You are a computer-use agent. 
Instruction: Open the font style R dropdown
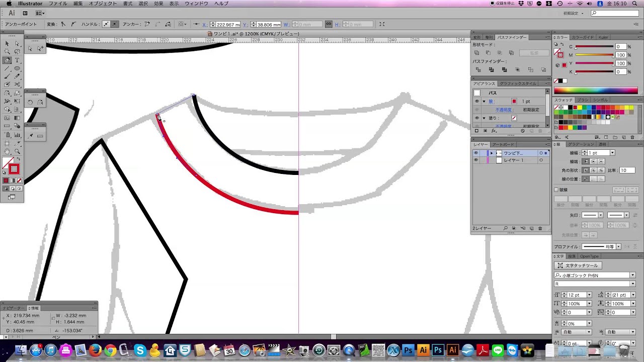click(x=632, y=284)
